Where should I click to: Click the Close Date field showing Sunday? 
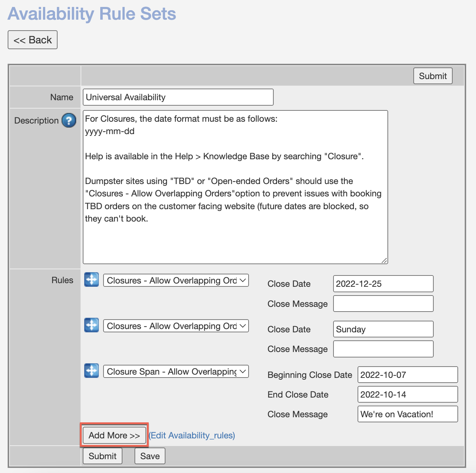383,329
